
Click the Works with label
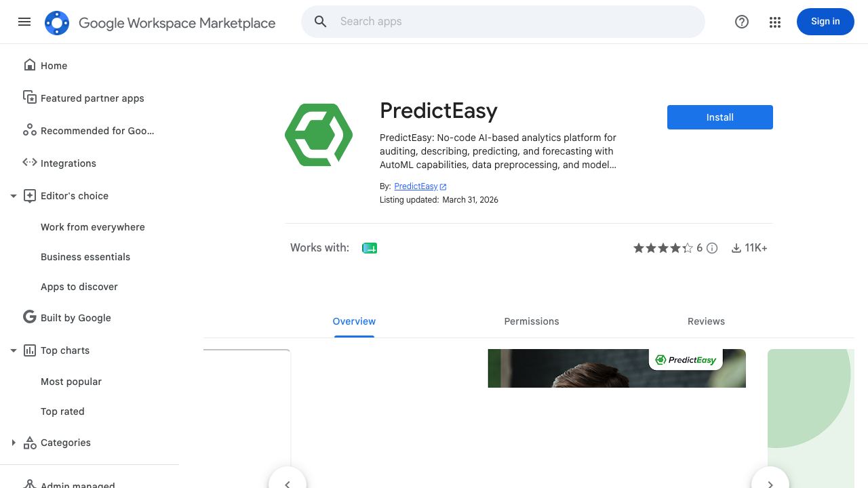tap(319, 248)
